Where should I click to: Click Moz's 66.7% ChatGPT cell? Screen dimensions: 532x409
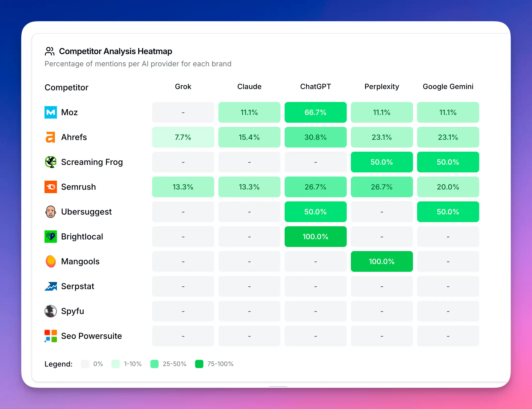pyautogui.click(x=315, y=112)
